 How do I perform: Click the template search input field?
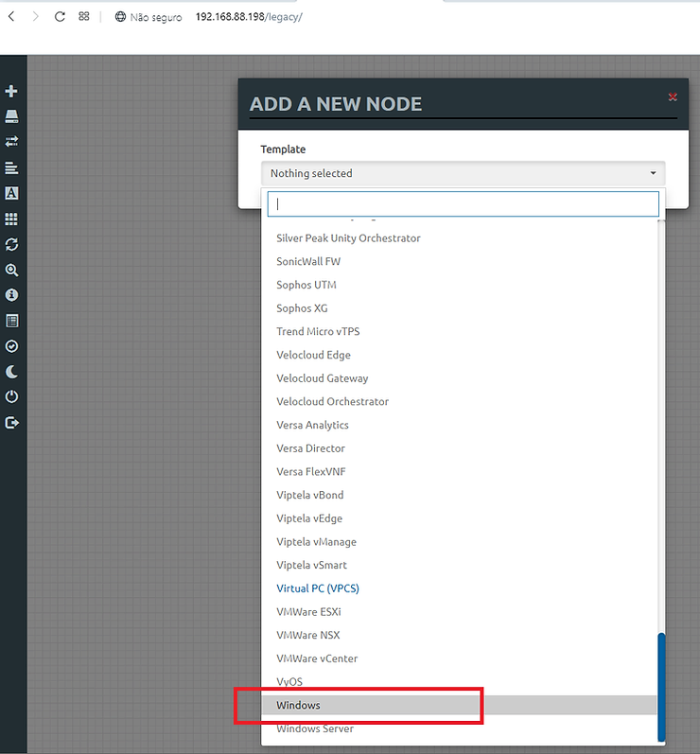463,204
